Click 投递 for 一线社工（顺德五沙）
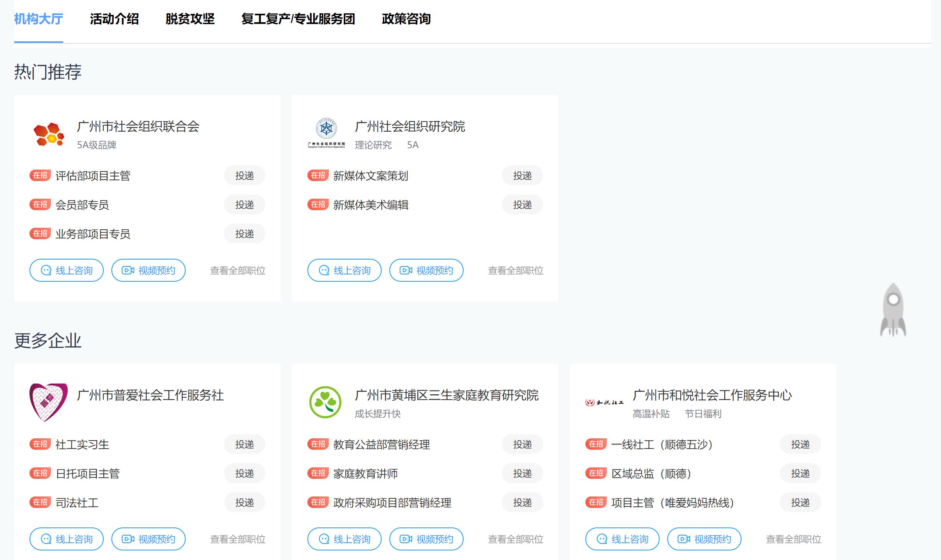 [801, 444]
